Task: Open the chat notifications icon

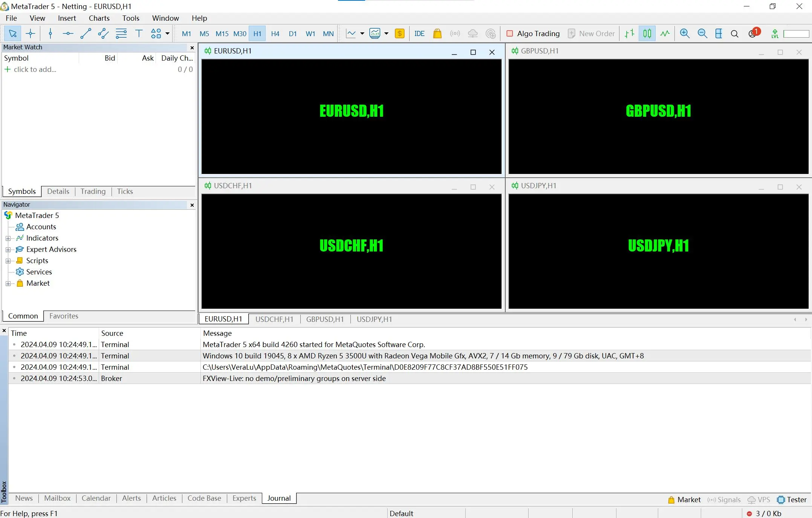Action: coord(754,33)
